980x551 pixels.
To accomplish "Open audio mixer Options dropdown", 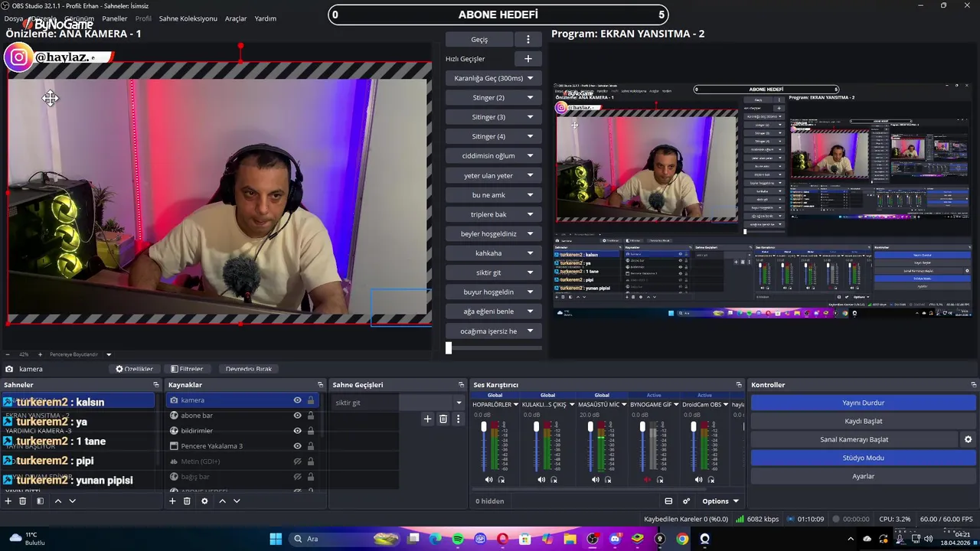I will coord(720,501).
